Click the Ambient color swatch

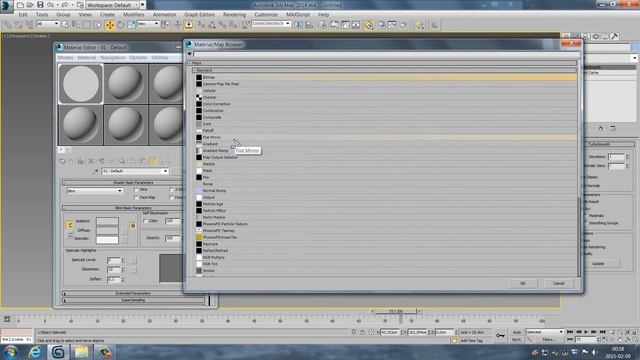pos(107,221)
